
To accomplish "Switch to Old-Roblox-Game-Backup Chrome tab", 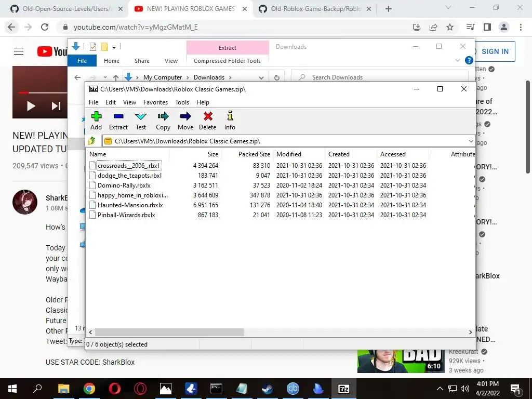I will (315, 9).
